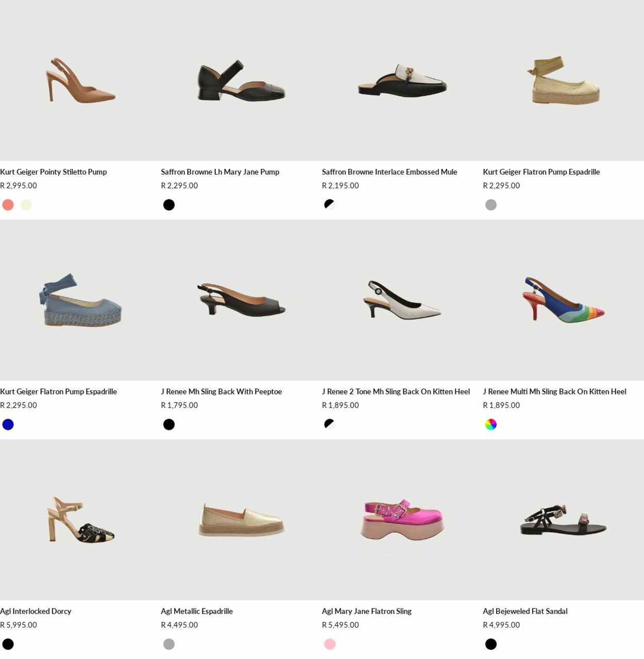Select blue swatch for Flatron Pump Espadrille
This screenshot has width=644, height=659.
click(x=8, y=424)
